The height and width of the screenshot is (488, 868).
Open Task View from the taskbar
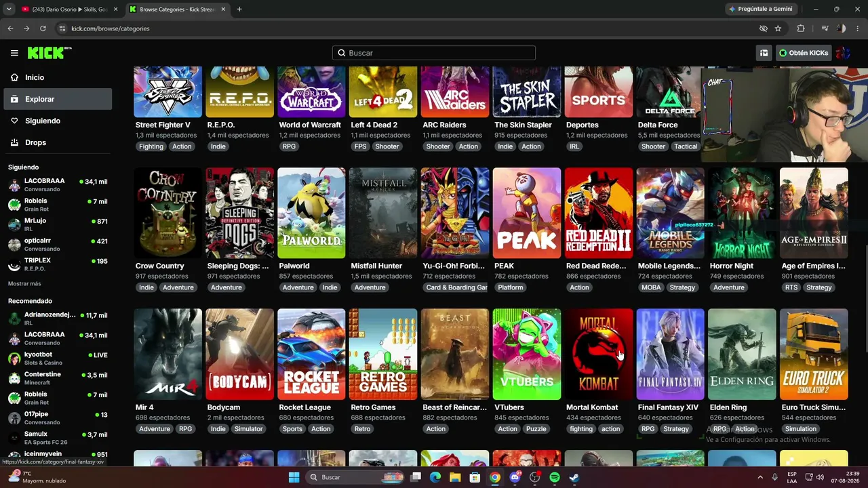pos(416,477)
